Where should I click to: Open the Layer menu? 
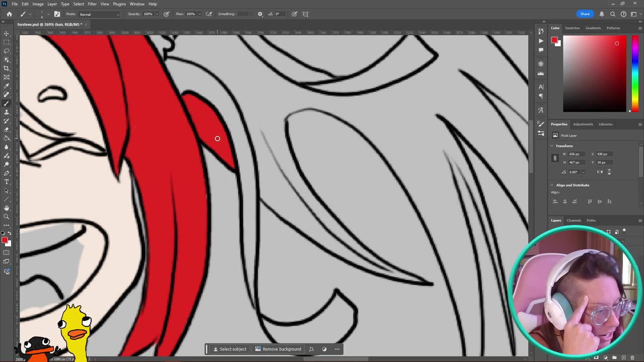click(x=52, y=4)
